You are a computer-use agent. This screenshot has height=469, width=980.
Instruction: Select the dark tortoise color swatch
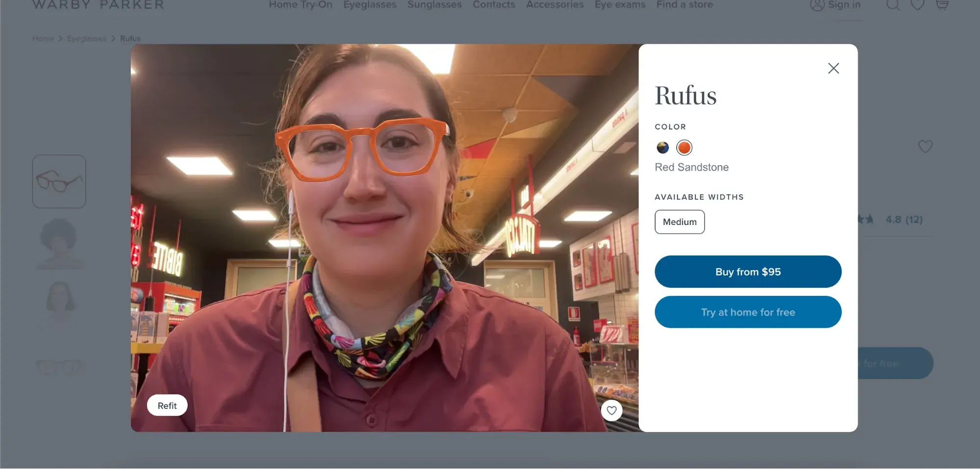[x=662, y=148]
